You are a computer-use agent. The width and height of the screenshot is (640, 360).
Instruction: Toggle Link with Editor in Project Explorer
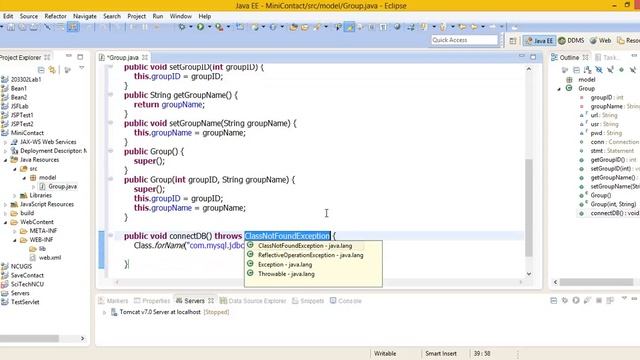[x=52, y=70]
